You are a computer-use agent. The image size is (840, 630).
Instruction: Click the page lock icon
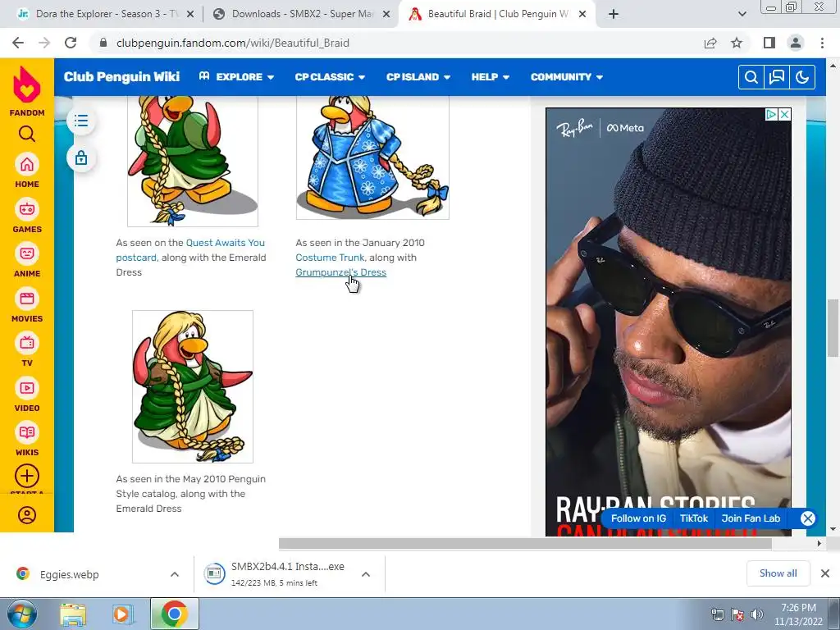(81, 158)
